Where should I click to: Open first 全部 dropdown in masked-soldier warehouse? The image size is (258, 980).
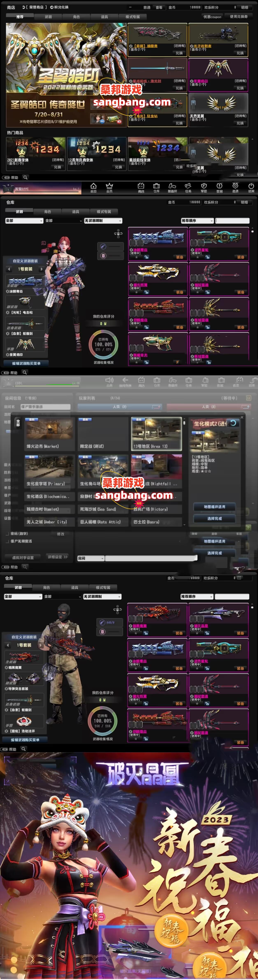[x=23, y=597]
